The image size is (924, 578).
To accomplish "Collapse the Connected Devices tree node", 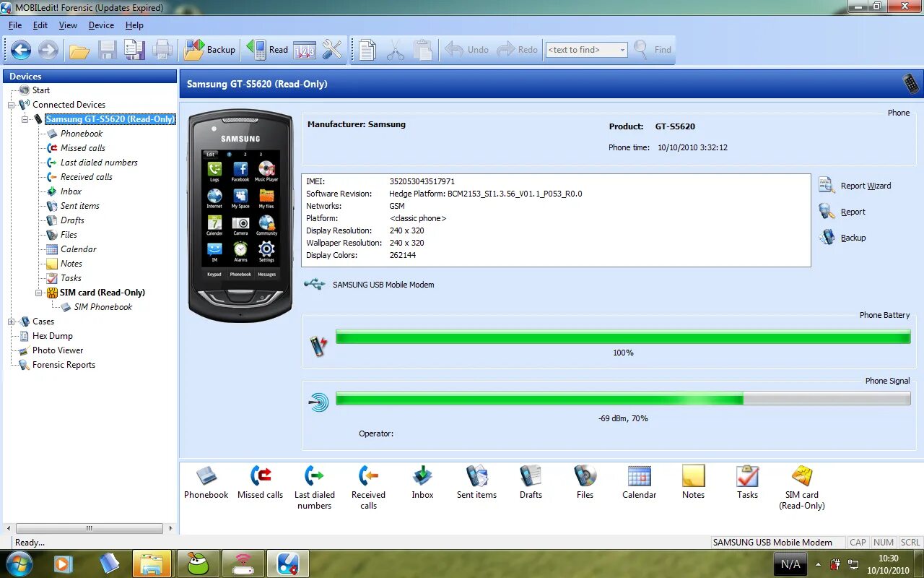I will click(11, 105).
